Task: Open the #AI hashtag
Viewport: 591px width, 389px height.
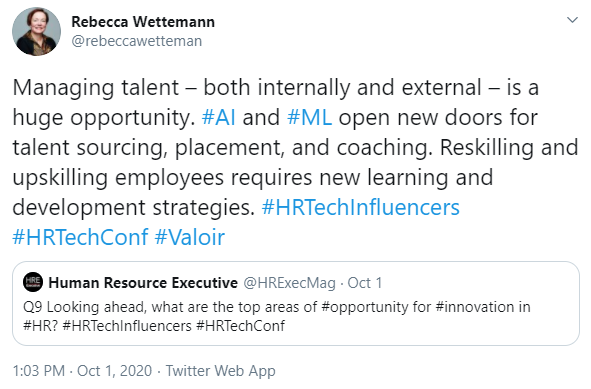Action: (x=219, y=117)
